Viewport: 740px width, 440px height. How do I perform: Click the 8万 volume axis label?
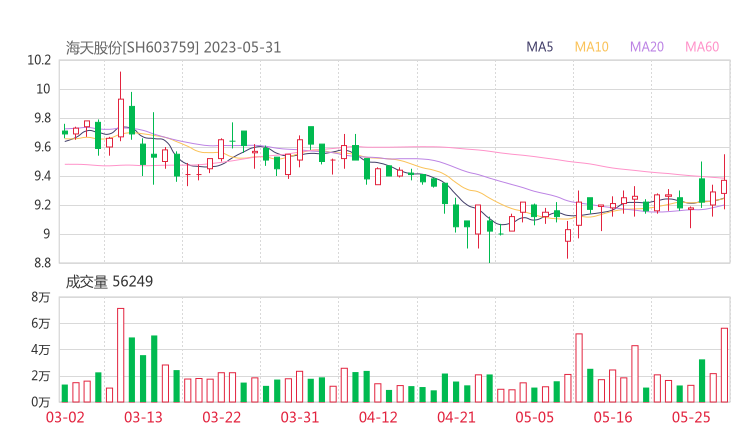(x=41, y=297)
